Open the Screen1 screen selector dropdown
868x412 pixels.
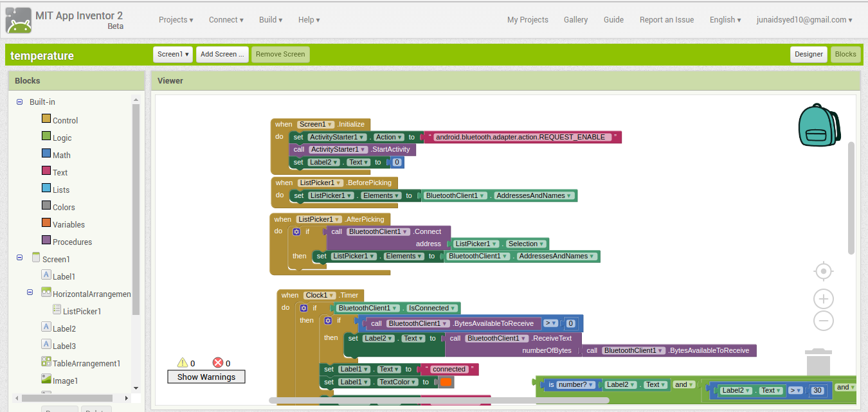(174, 55)
